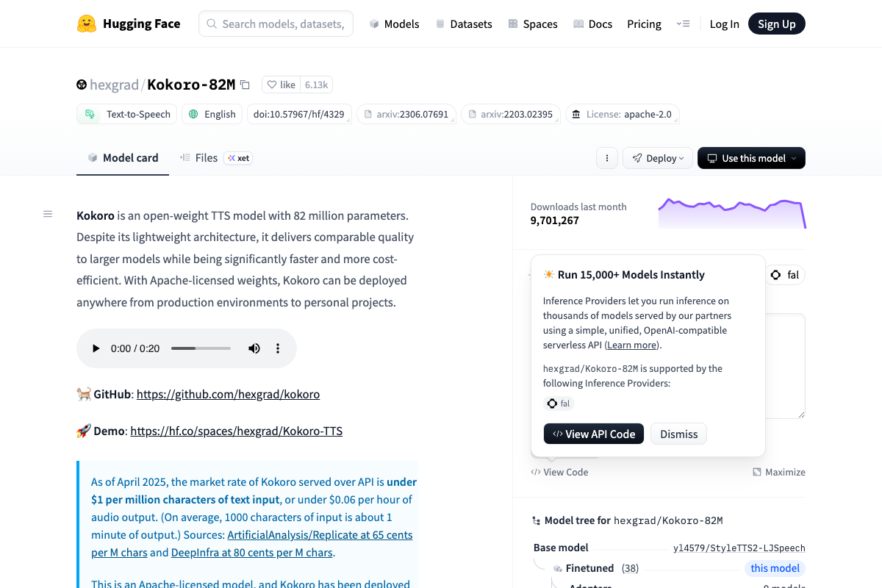
Task: Switch to the Model card tab
Action: pyautogui.click(x=123, y=158)
